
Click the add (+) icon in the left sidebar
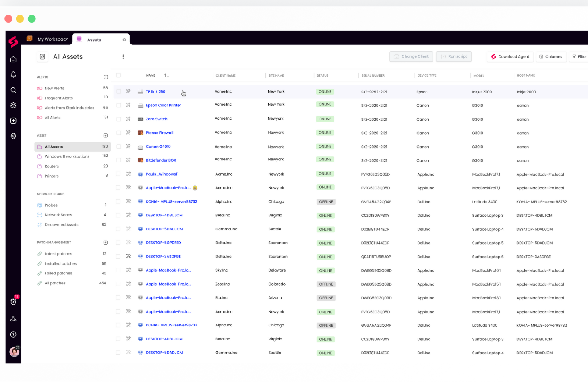click(13, 120)
